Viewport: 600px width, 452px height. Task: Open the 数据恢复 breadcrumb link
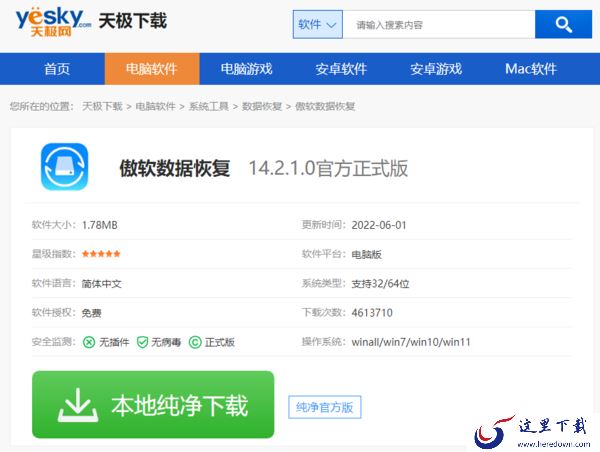(x=262, y=106)
